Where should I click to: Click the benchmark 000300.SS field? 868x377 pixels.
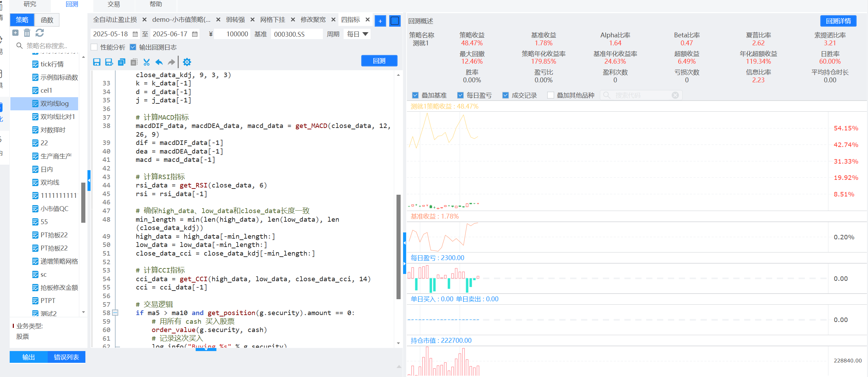tap(296, 34)
